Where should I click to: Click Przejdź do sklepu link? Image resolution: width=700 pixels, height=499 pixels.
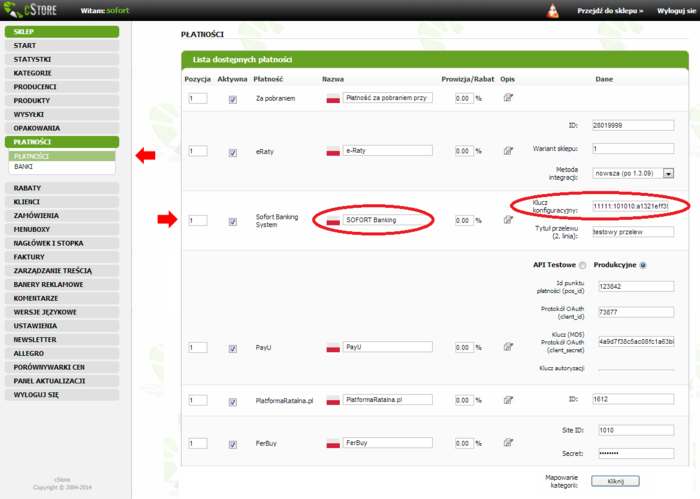click(610, 11)
